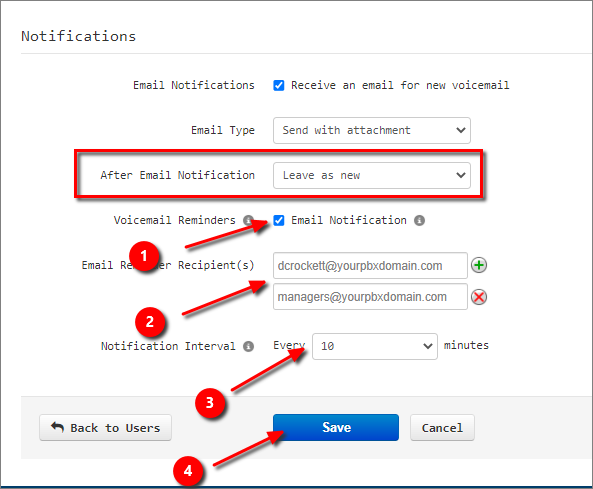The width and height of the screenshot is (593, 489).
Task: Expand the After Email Notification dropdown
Action: [x=372, y=175]
